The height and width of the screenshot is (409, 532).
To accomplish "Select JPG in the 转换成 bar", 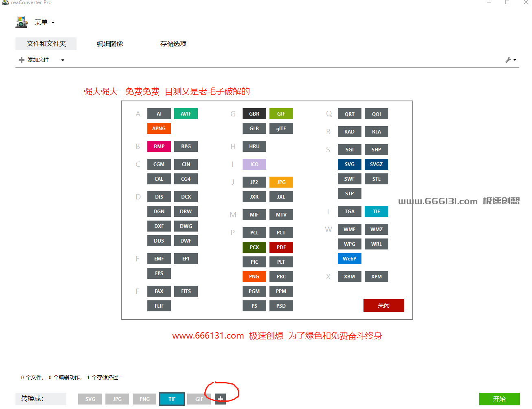I will tap(117, 399).
